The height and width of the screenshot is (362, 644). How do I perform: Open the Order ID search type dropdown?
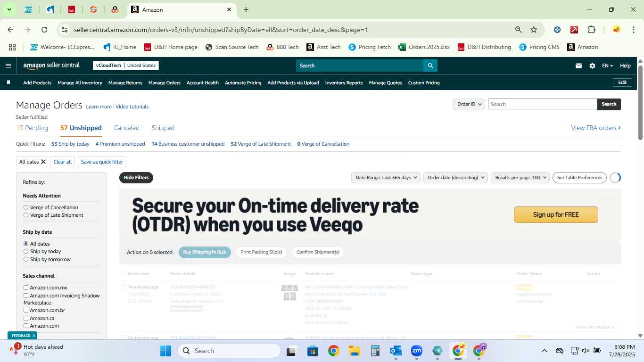pos(469,104)
